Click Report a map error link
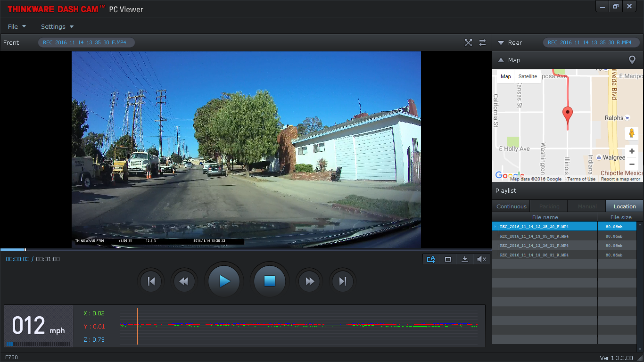644x362 pixels. [620, 179]
